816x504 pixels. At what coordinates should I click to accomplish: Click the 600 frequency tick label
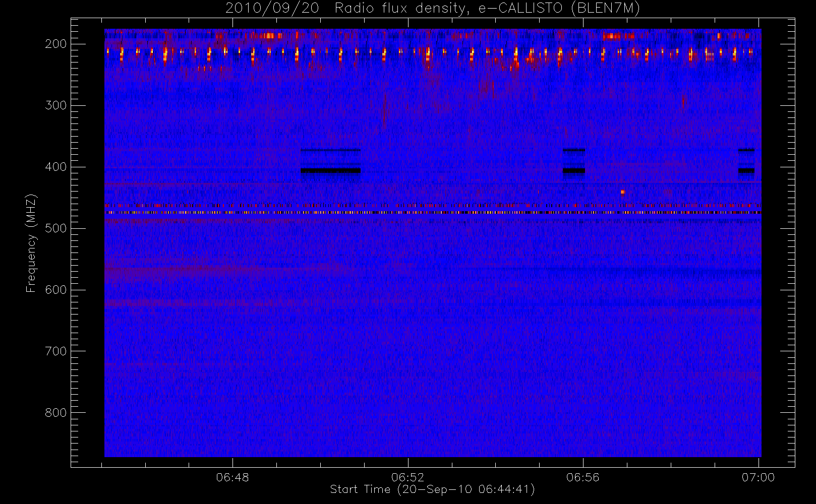tap(56, 290)
